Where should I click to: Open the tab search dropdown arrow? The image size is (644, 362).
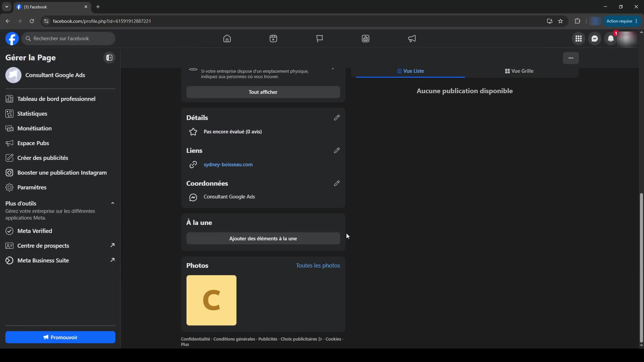click(x=6, y=7)
